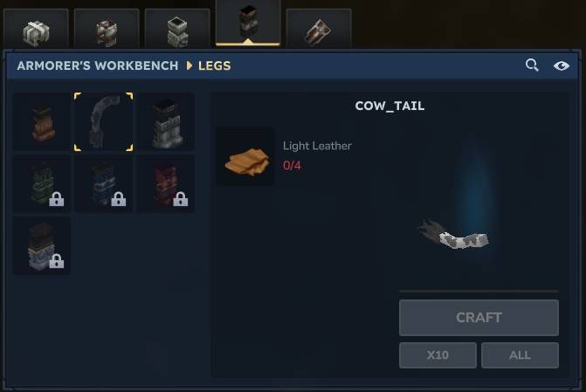Click the cow tail preview model
The image size is (586, 392).
click(x=453, y=236)
